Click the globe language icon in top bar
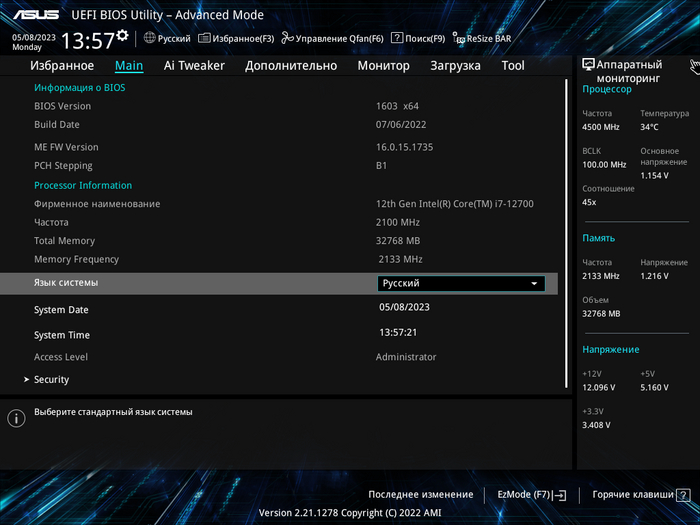 pyautogui.click(x=150, y=38)
